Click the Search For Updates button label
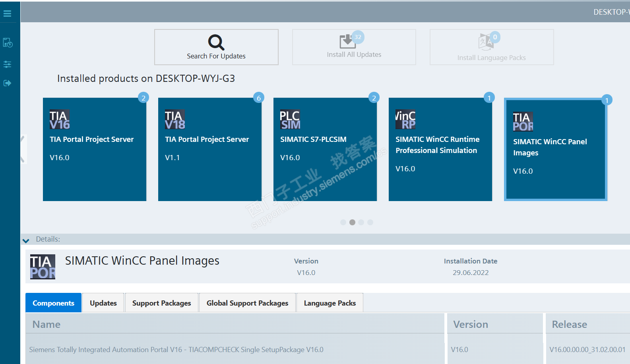 216,56
